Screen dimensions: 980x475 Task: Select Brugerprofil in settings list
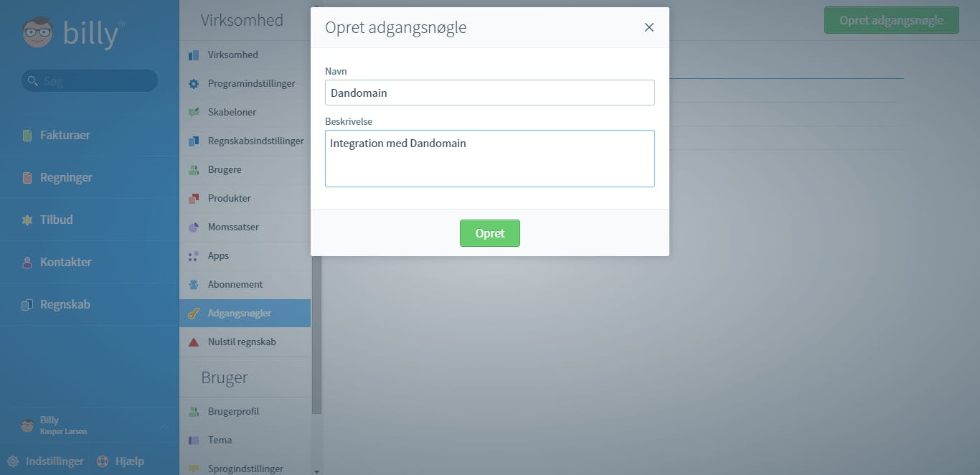pos(245,412)
